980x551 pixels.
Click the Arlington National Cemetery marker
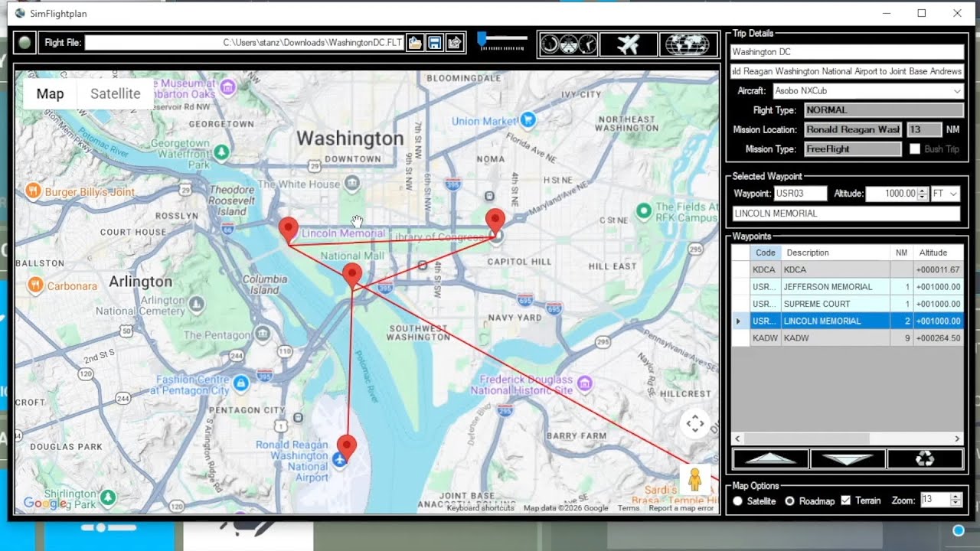pos(196,304)
